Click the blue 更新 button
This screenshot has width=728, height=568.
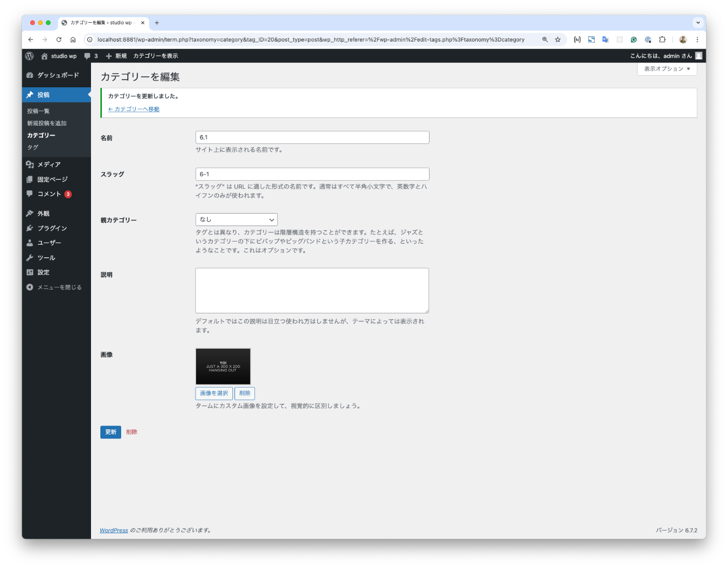[111, 432]
